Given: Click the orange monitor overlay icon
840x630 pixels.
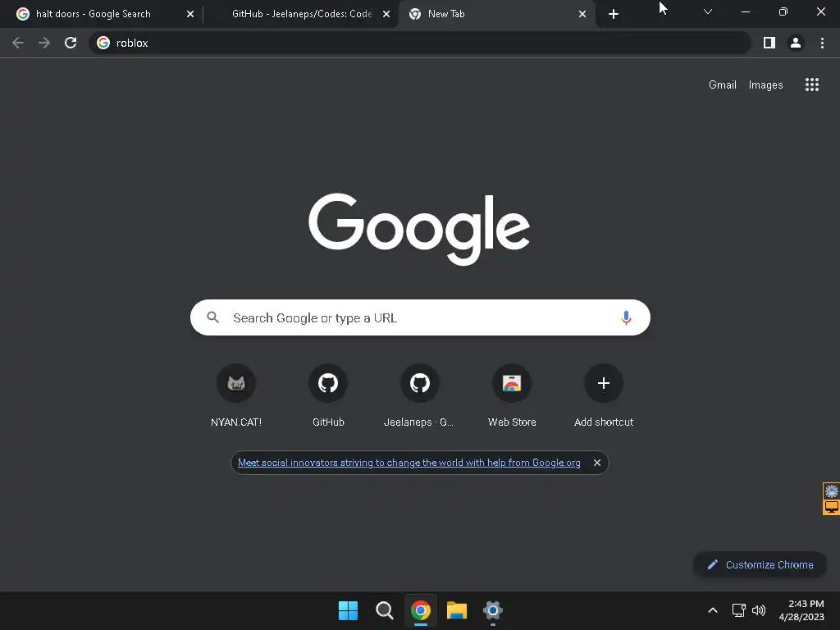Looking at the screenshot, I should 832,507.
